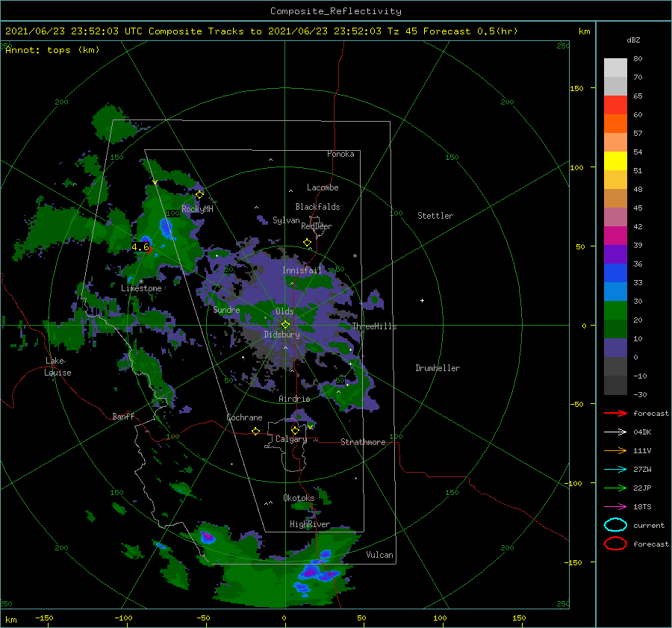
Task: Click the Olds label near radar center
Action: [x=284, y=311]
